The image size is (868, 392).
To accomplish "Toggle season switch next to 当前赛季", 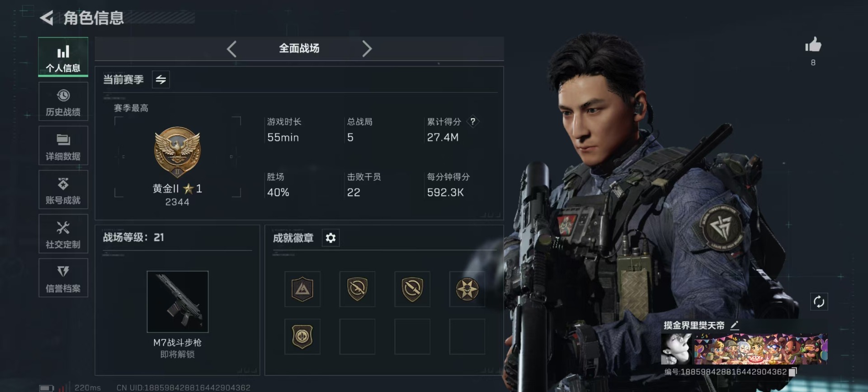I will [x=161, y=80].
